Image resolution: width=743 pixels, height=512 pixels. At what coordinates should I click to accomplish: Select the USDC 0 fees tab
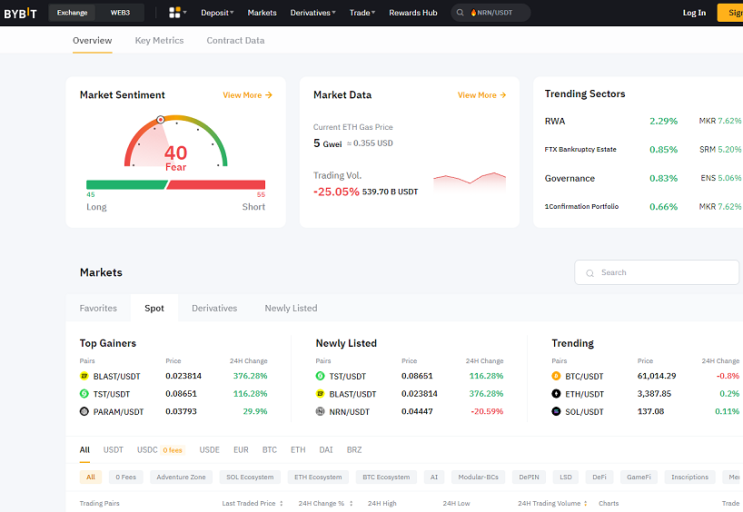point(160,450)
